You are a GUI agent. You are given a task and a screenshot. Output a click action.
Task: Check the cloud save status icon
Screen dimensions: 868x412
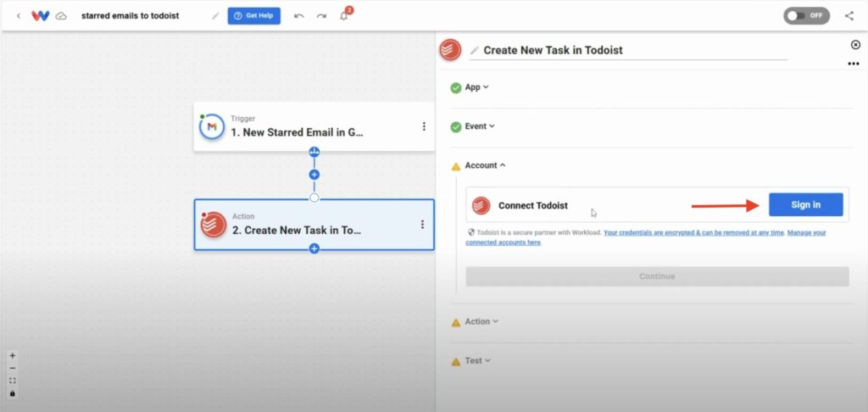[61, 16]
